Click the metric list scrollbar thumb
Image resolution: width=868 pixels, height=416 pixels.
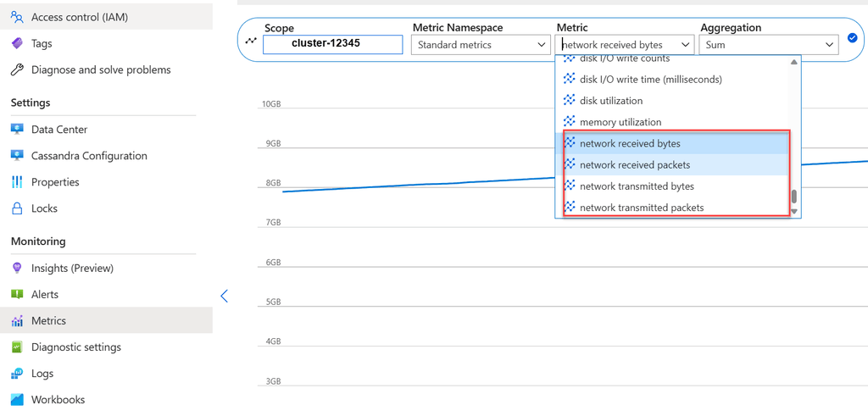[x=794, y=197]
